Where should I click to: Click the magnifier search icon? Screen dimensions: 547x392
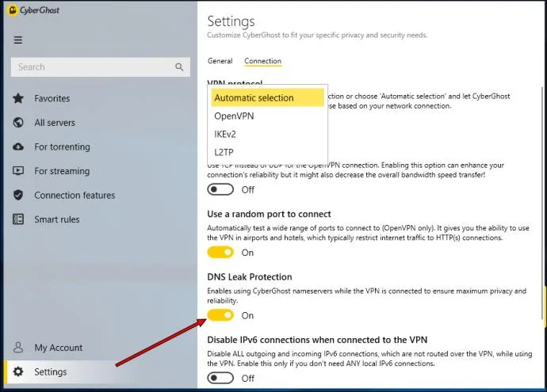coord(179,67)
